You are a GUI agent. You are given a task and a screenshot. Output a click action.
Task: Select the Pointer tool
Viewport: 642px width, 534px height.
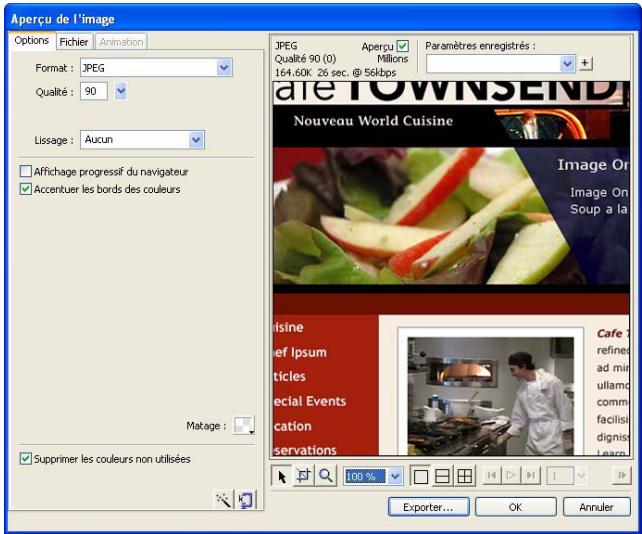(282, 476)
